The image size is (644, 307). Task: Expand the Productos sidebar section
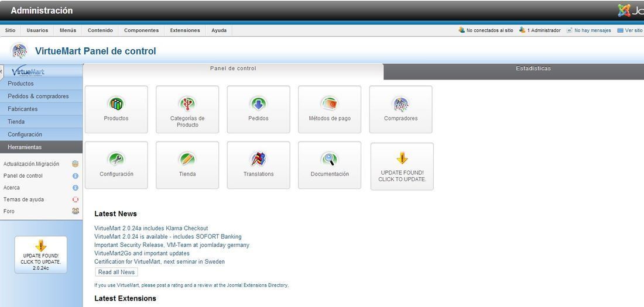click(41, 83)
